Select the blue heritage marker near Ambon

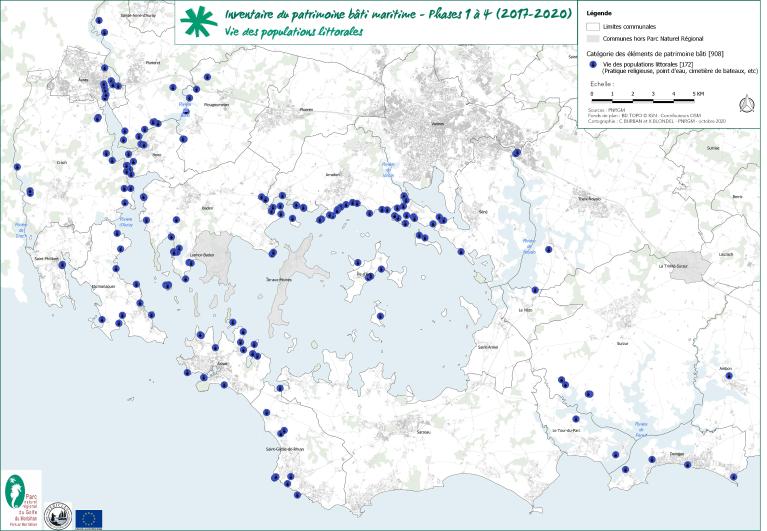[x=729, y=379]
